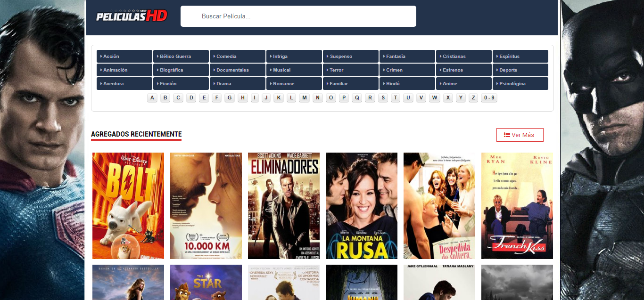
Task: Click the Buscar Película search field
Action: 298,16
